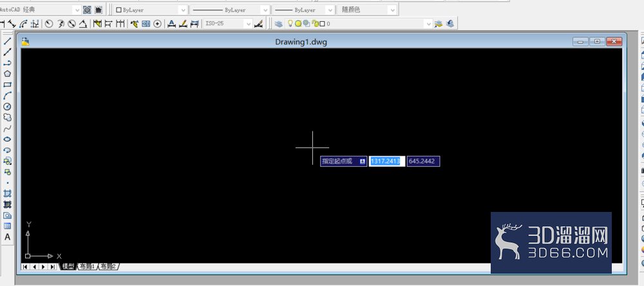This screenshot has width=644, height=286.
Task: Select the Line draw tool
Action: [7, 41]
